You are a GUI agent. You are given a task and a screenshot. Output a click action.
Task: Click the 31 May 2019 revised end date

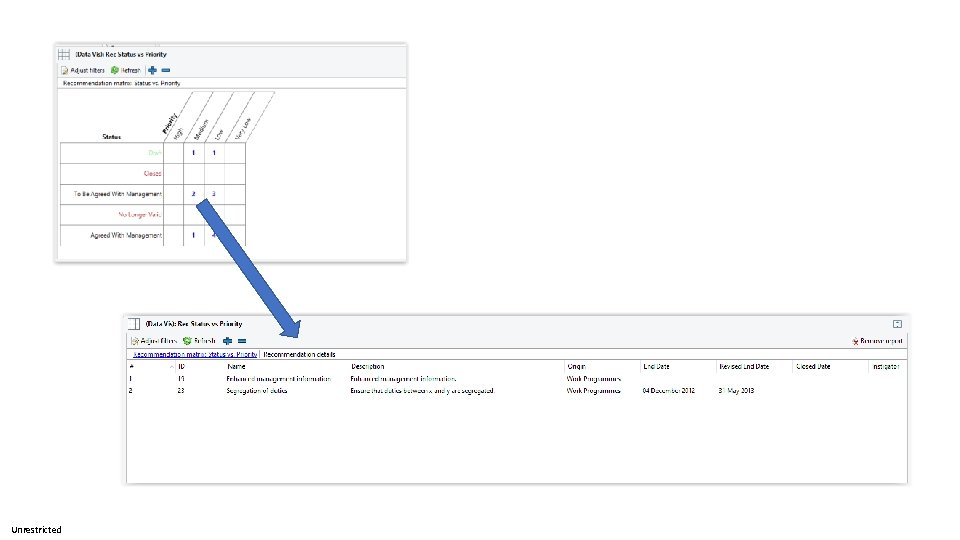point(736,391)
